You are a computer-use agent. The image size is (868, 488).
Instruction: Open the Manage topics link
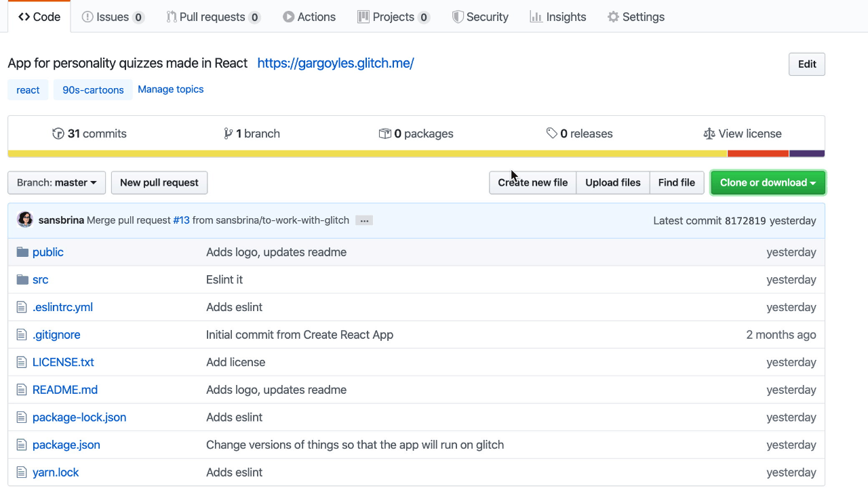170,89
